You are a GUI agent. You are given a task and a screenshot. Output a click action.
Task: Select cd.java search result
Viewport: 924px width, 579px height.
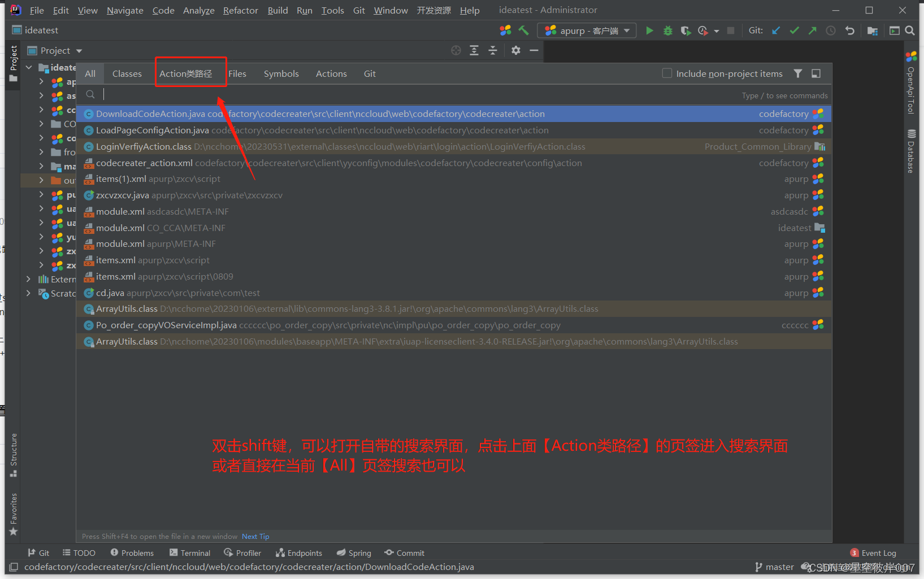click(454, 293)
